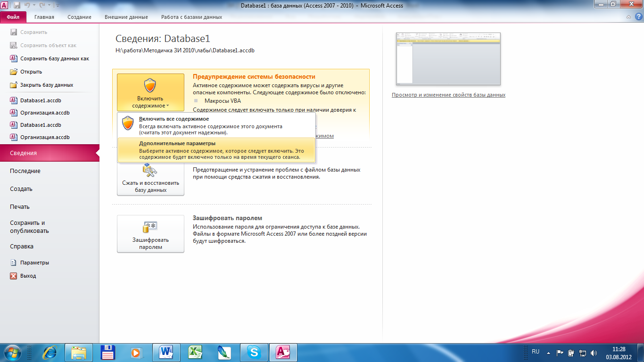
Task: Click Сжать и восстановить базу данных
Action: point(150,179)
